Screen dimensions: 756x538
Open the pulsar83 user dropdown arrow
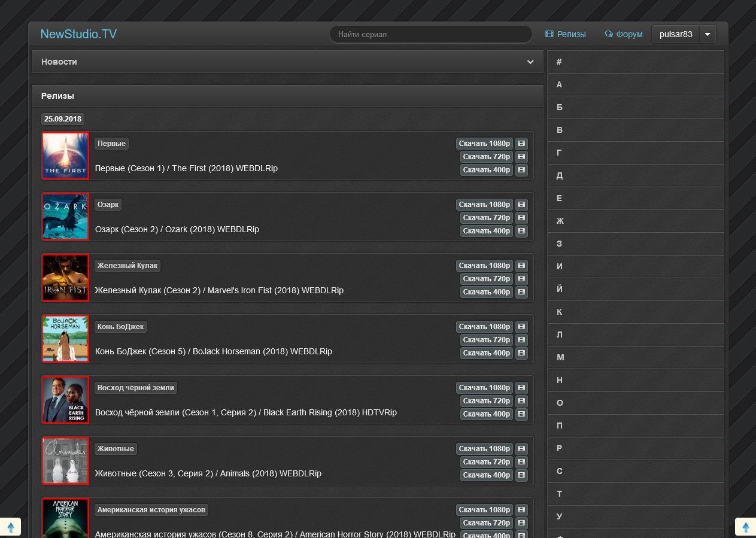tap(708, 34)
